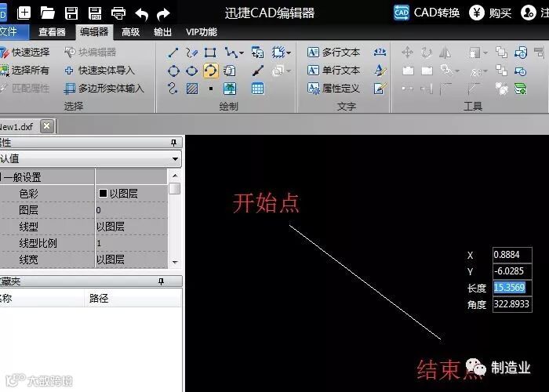Select the leader arrow tool
The image size is (549, 392).
pyautogui.click(x=258, y=71)
